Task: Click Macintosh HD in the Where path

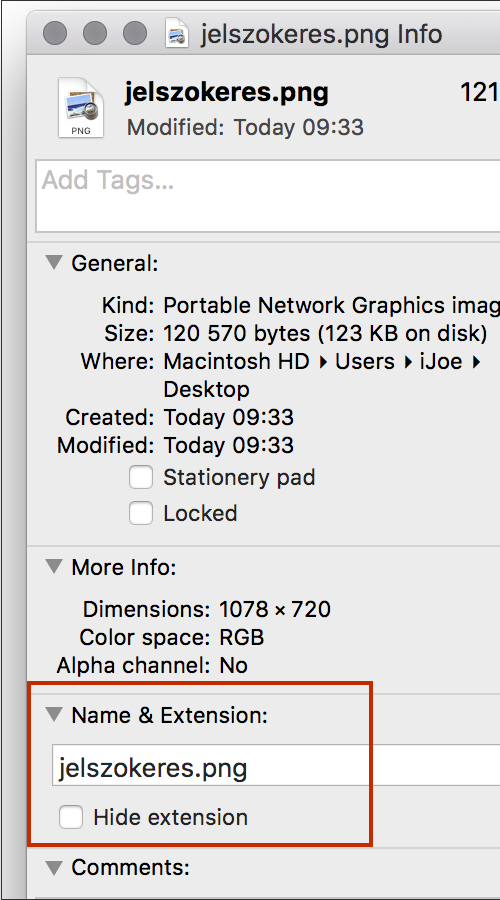Action: click(237, 362)
